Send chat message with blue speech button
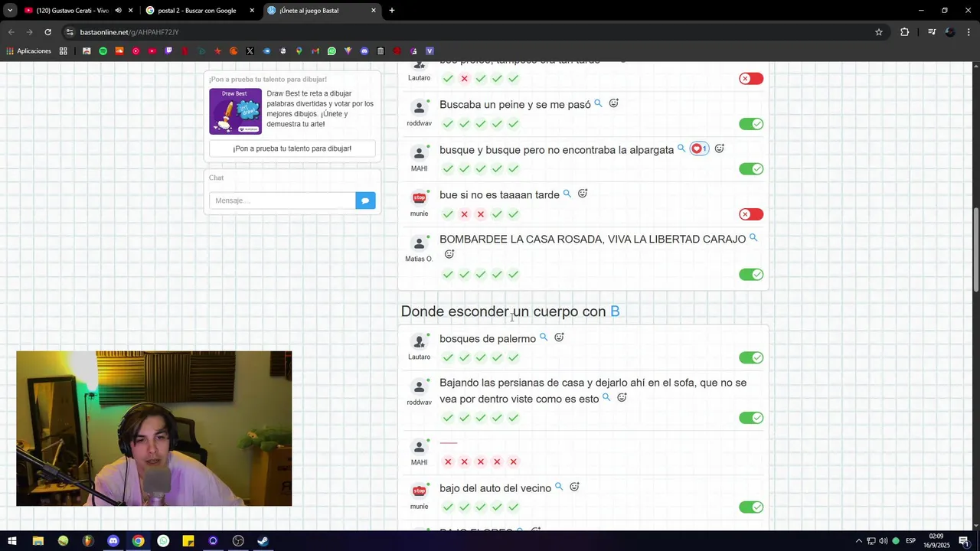 tap(365, 201)
